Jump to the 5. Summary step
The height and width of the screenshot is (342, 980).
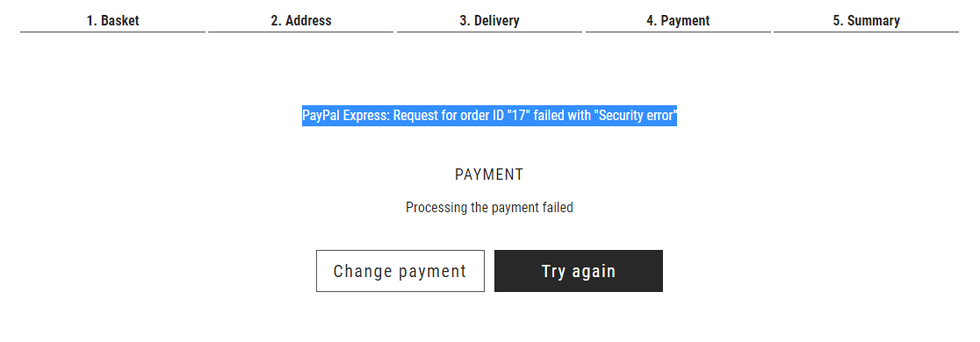click(x=866, y=20)
